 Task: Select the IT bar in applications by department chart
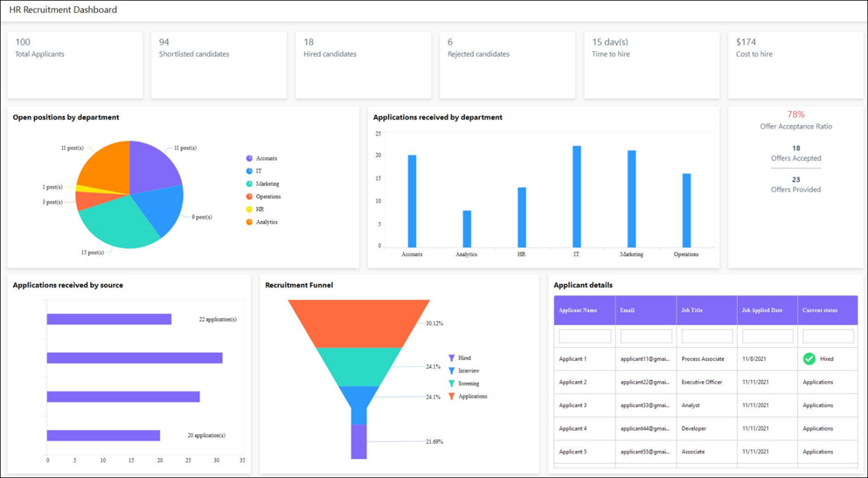tap(577, 195)
